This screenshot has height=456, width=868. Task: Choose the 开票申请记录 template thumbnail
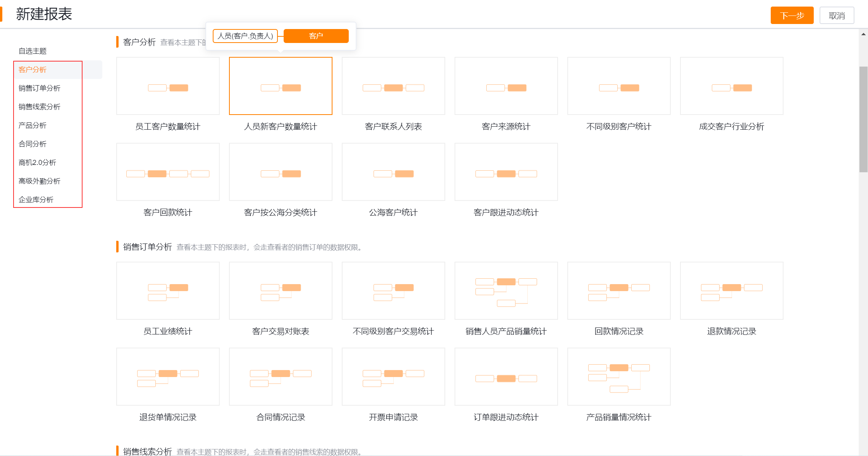pos(393,377)
